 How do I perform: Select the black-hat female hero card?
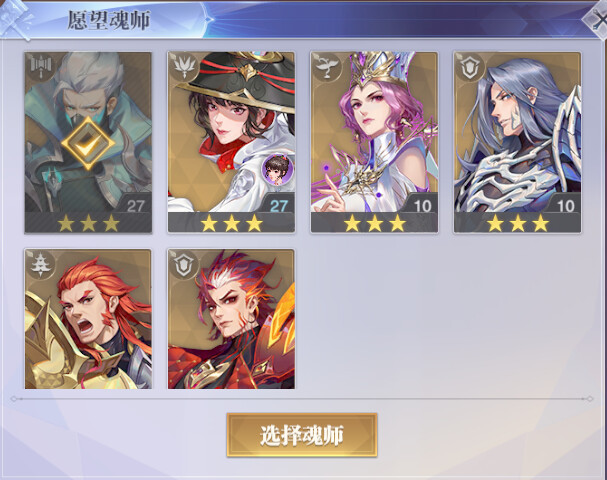231,142
